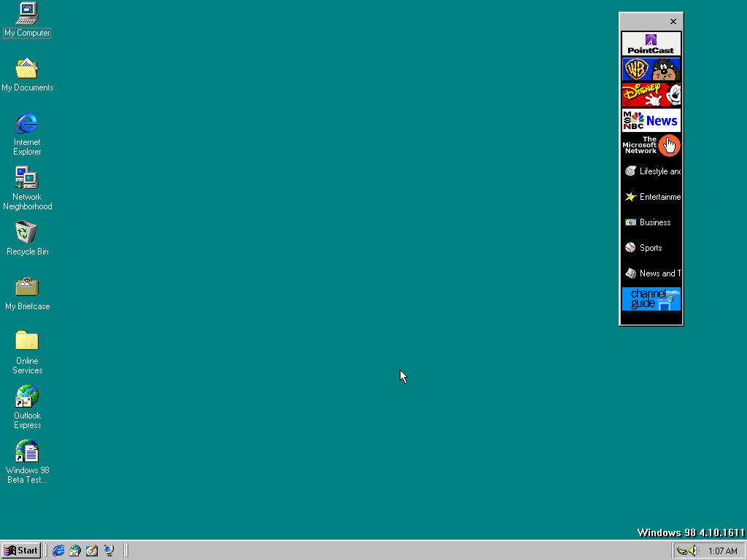Click the 1:07 AM taskbar clock
Viewport: 747px width, 560px height.
722,551
